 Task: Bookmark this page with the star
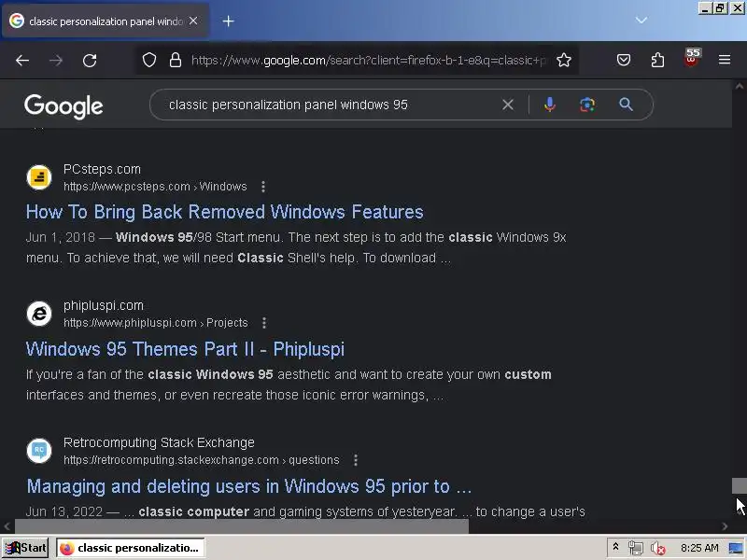tap(564, 60)
